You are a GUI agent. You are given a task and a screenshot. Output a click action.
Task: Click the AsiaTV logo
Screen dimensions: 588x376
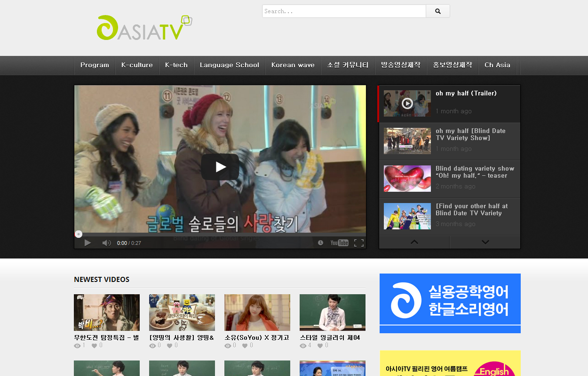(144, 28)
